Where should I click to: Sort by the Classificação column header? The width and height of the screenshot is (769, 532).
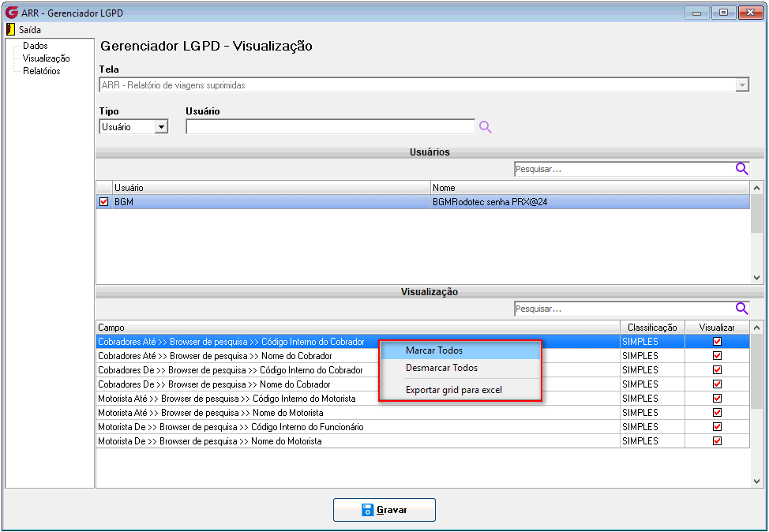pos(652,328)
